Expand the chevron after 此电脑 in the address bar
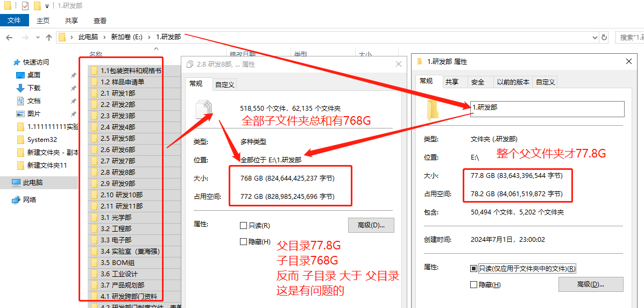Screen dimensions: 644x308 coord(105,37)
